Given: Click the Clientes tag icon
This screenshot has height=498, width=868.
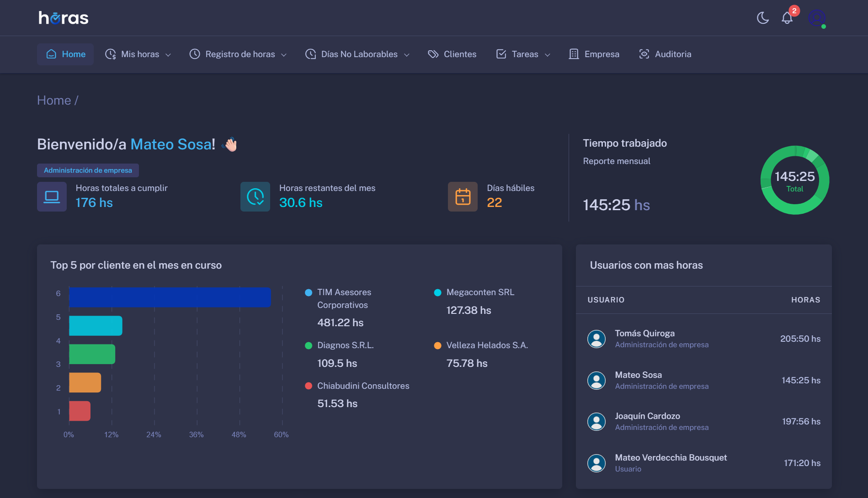Looking at the screenshot, I should (432, 54).
